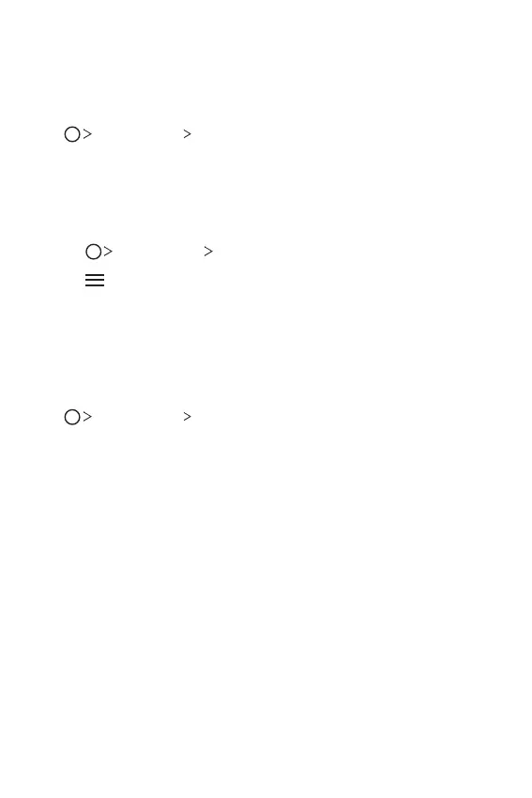Open the menu icon with three horizontal lines
This screenshot has width=532, height=798.
[95, 281]
